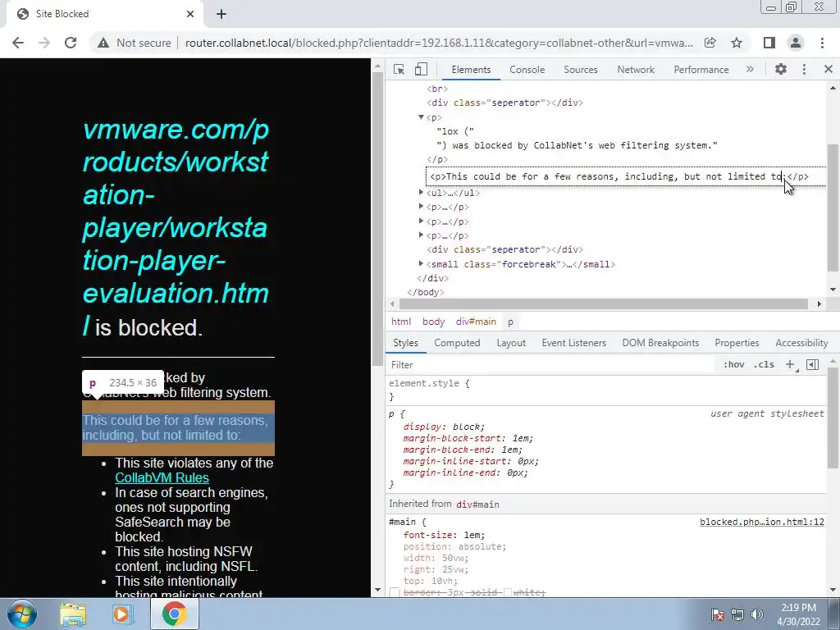Expand the <ul> node in DOM tree
This screenshot has height=630, width=840.
pos(421,192)
